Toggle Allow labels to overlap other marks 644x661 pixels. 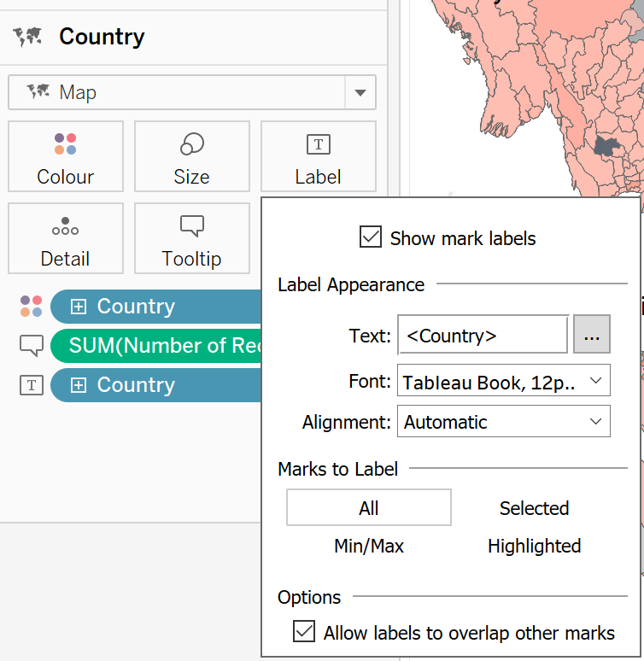click(x=304, y=632)
